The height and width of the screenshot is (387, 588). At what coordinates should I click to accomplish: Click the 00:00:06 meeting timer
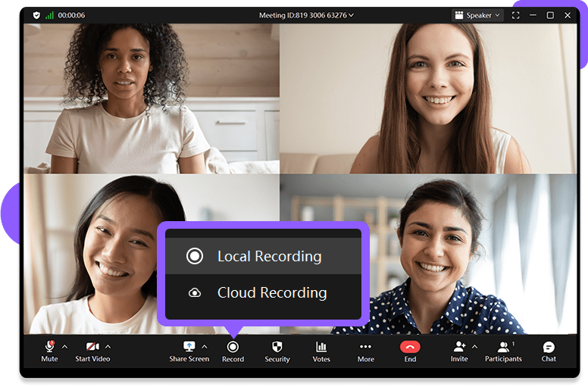tap(71, 15)
